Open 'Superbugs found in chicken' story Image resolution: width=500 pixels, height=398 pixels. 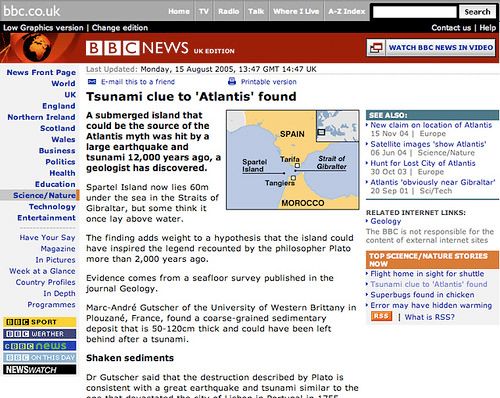coord(422,295)
